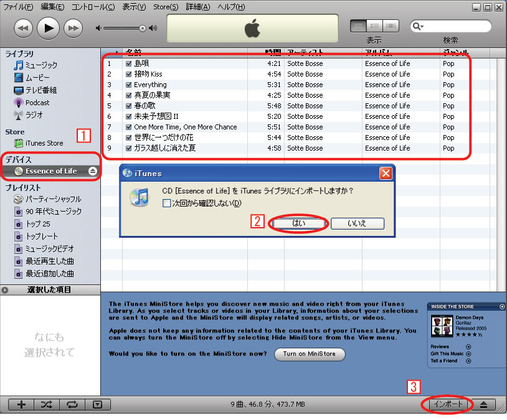Click はい button in iTunes dialog
The height and width of the screenshot is (420, 507).
tap(298, 223)
